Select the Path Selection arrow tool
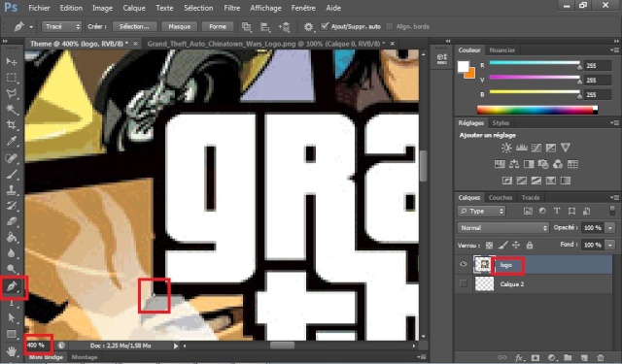 click(x=12, y=318)
